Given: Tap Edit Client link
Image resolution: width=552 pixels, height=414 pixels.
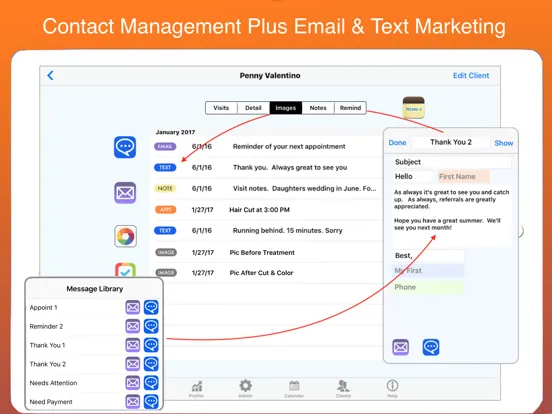Looking at the screenshot, I should (471, 75).
